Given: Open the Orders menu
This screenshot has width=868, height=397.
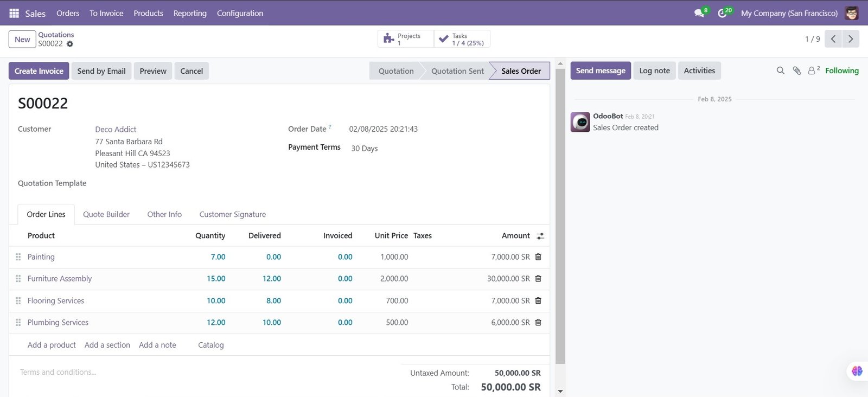Looking at the screenshot, I should click(68, 13).
